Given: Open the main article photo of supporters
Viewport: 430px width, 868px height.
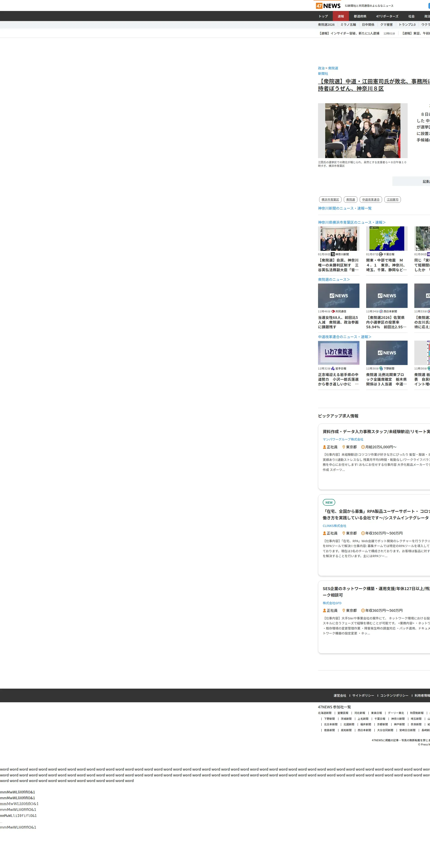Looking at the screenshot, I should (363, 131).
